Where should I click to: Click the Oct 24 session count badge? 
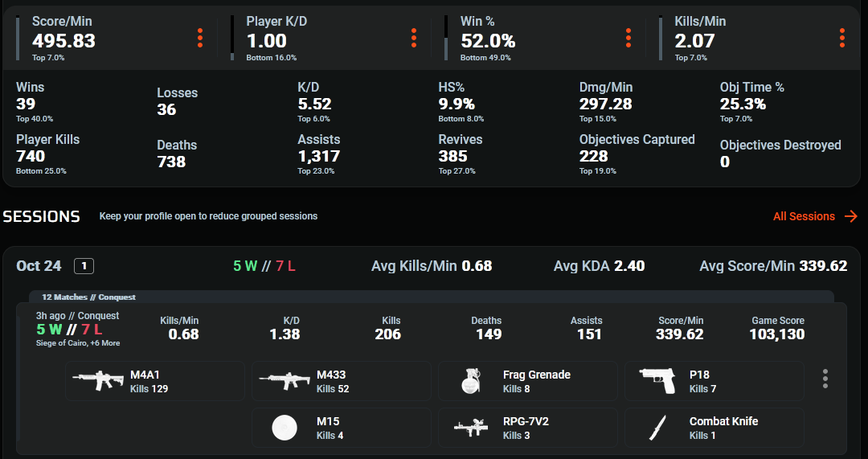tap(84, 266)
